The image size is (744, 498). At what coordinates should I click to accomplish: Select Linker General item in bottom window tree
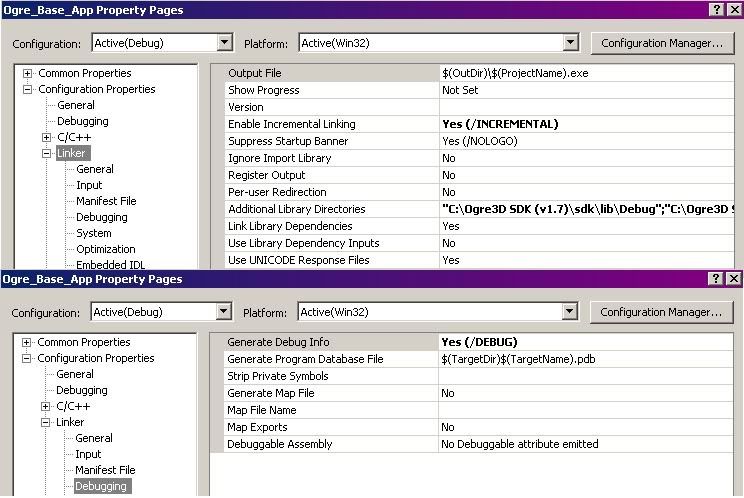tap(94, 438)
